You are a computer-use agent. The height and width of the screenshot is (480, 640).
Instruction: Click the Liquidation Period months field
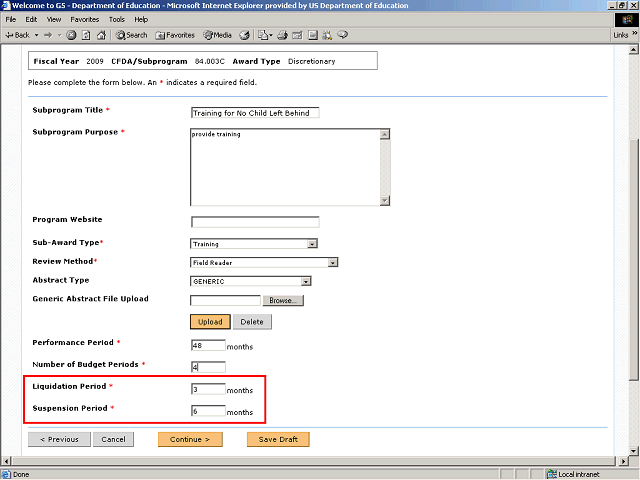[x=208, y=389]
